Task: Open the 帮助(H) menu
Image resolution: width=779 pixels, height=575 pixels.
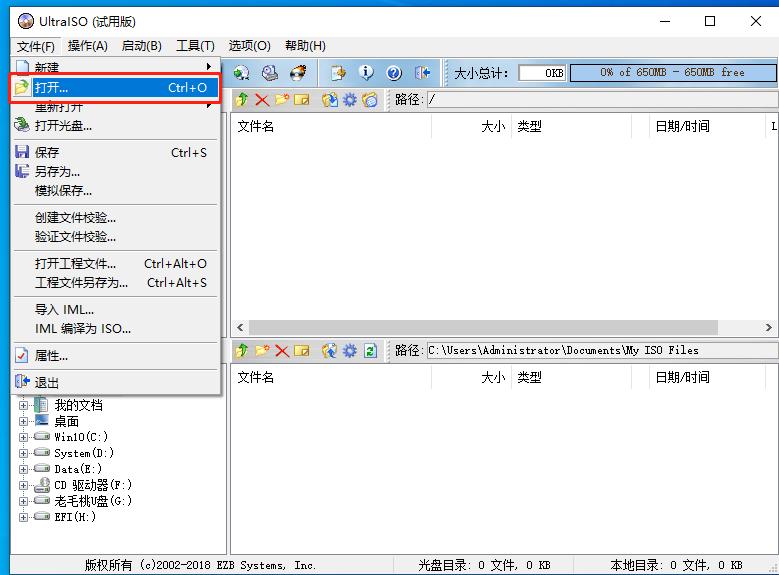Action: coord(305,46)
